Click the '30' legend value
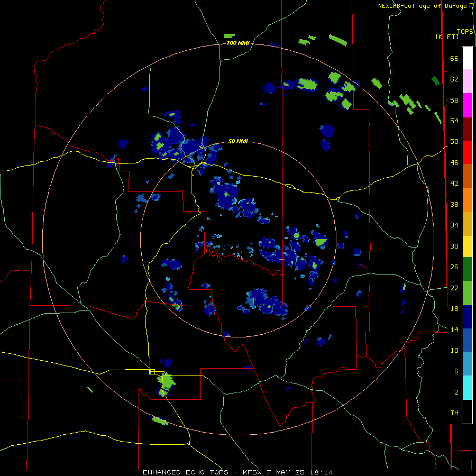The height and width of the screenshot is (476, 476). (x=454, y=246)
